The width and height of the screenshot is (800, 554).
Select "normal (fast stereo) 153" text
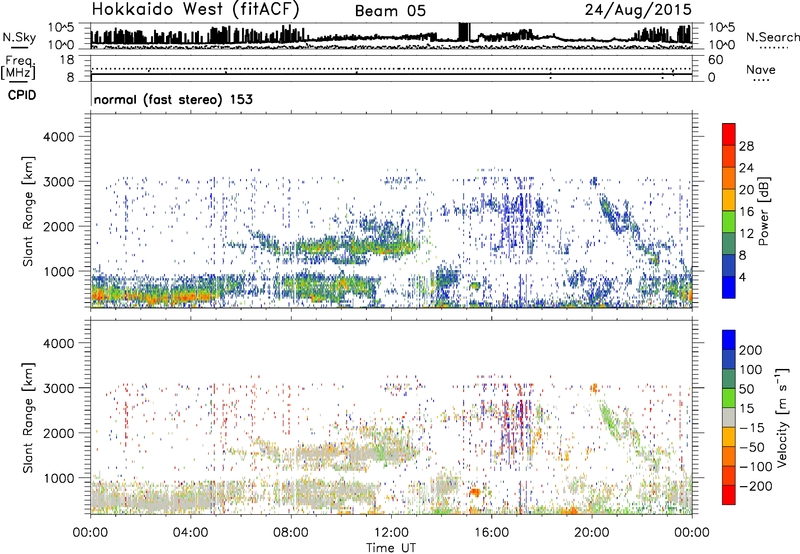coord(173,99)
